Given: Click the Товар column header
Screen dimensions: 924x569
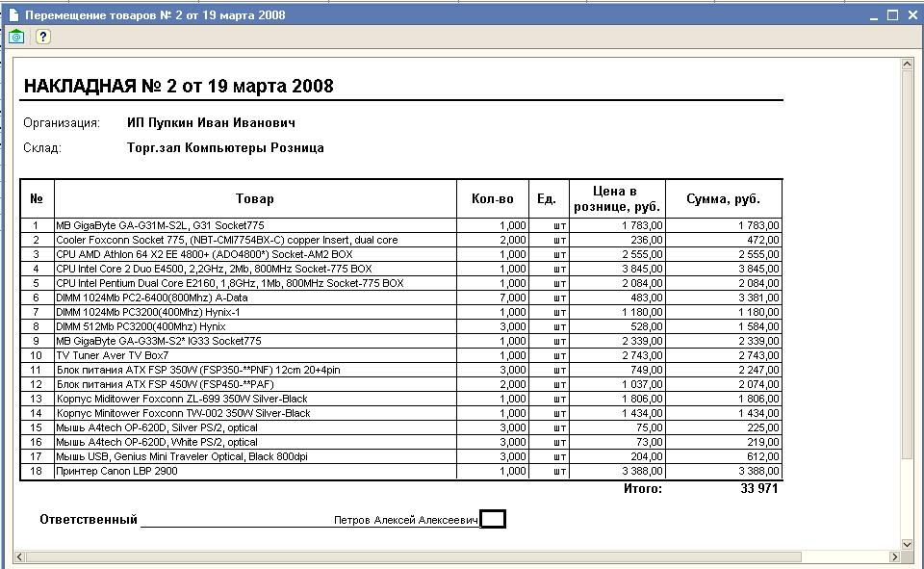Looking at the screenshot, I should point(255,198).
